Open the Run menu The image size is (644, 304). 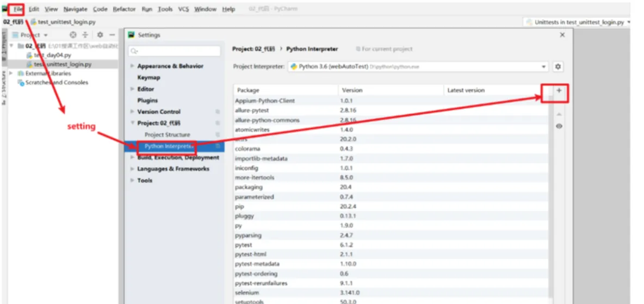(x=147, y=9)
